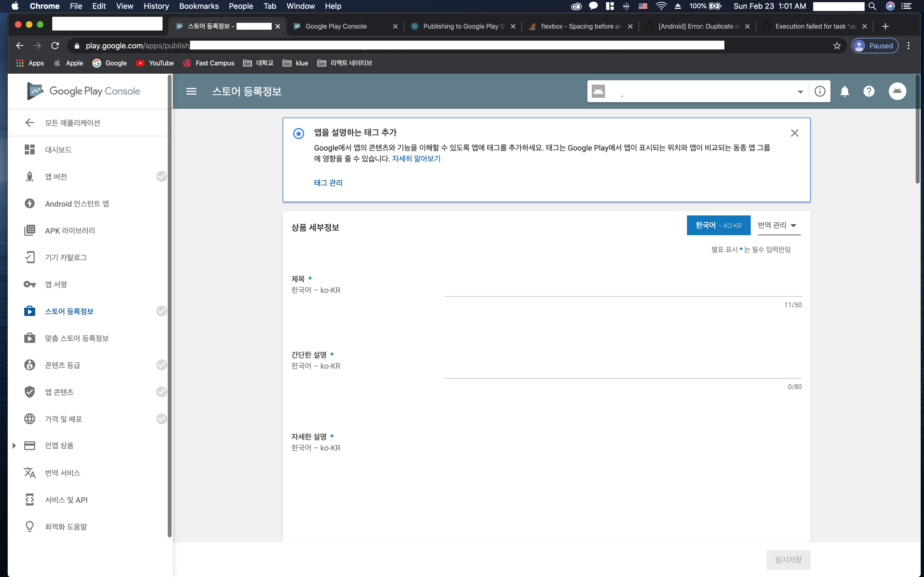This screenshot has height=577, width=924.
Task: Click the 태그 관리 link
Action: [328, 183]
